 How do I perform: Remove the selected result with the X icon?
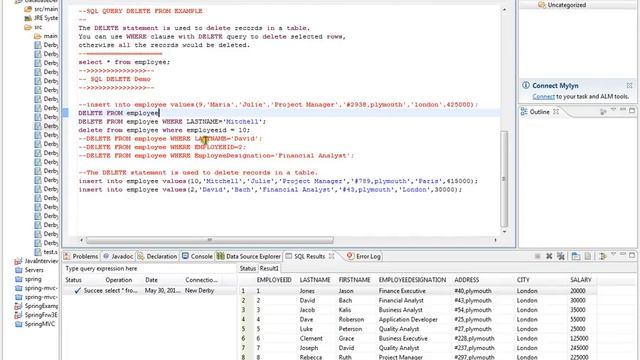point(549,256)
